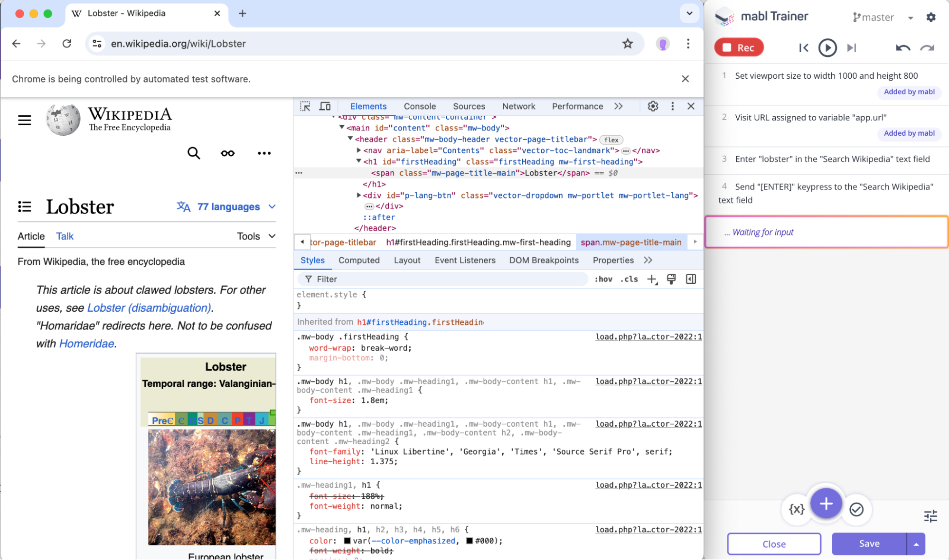The width and height of the screenshot is (949, 560).
Task: Switch to the Sources tab in DevTools
Action: (469, 106)
